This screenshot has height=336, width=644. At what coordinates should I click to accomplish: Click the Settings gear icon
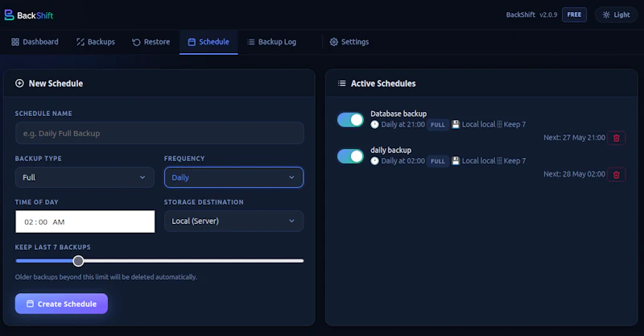333,42
